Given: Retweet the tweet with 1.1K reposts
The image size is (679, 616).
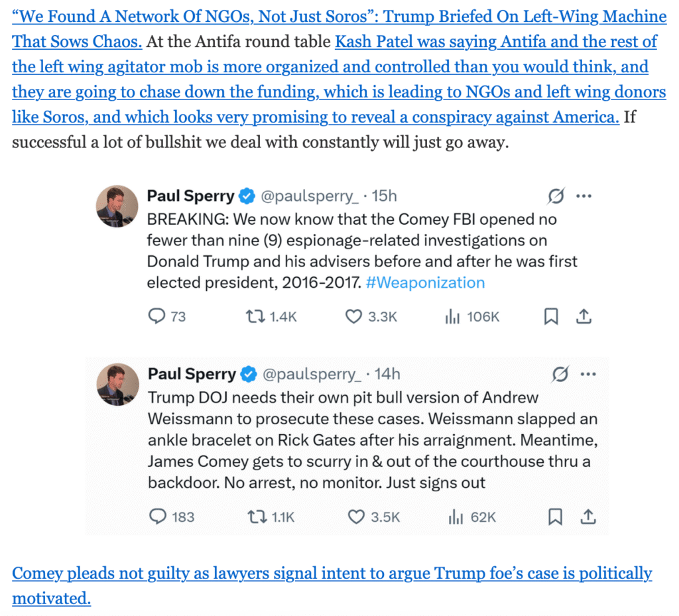Looking at the screenshot, I should click(255, 517).
